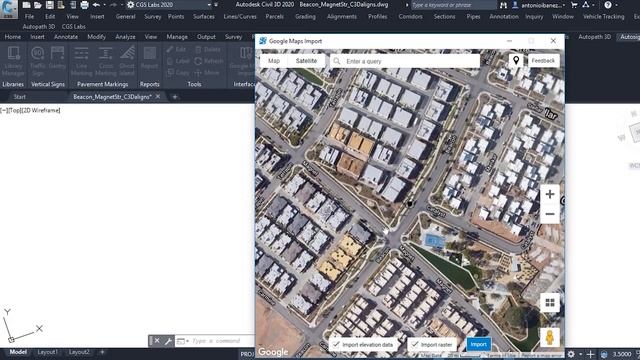Expand the status bar gear dropdown arrow
This screenshot has height=360, width=640.
(580, 354)
